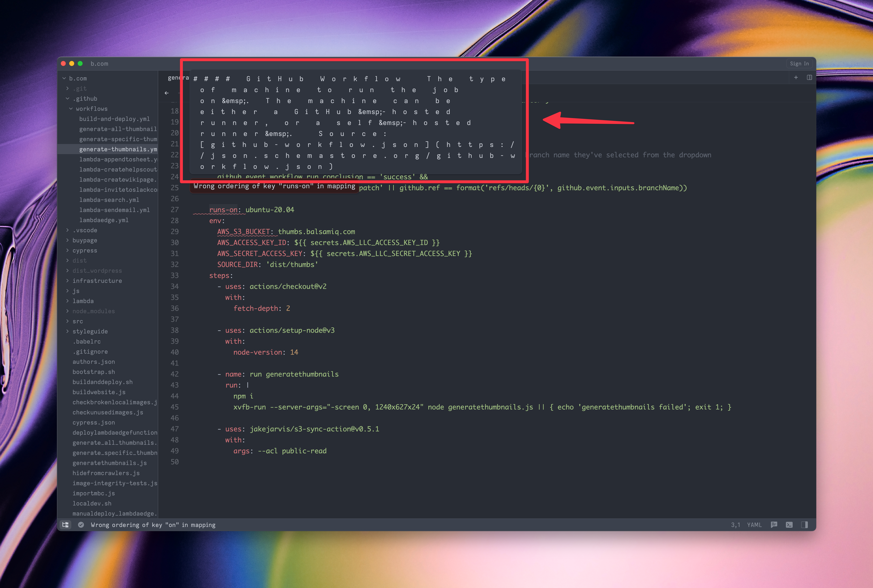The width and height of the screenshot is (873, 588).
Task: Open build-and-deploy.yml file
Action: click(x=114, y=119)
